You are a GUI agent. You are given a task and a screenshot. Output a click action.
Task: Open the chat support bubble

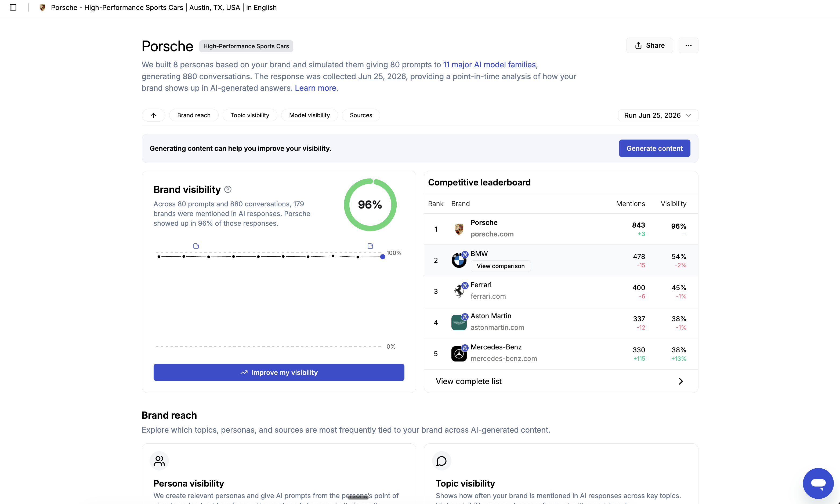pyautogui.click(x=818, y=483)
